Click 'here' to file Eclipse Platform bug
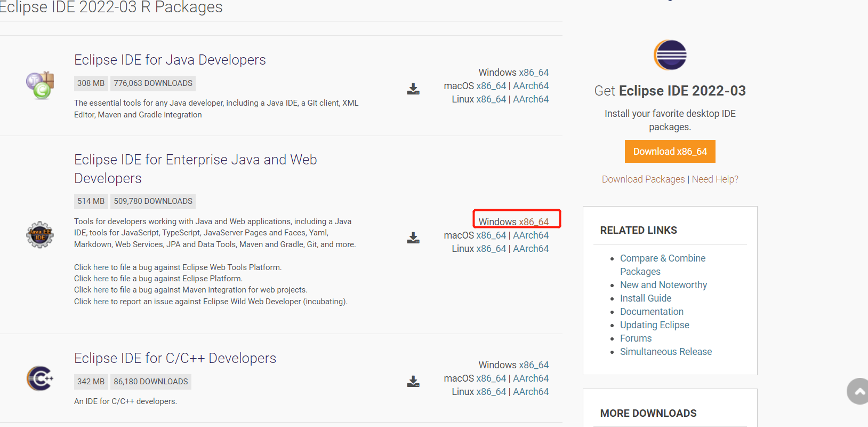This screenshot has width=868, height=427. click(101, 279)
